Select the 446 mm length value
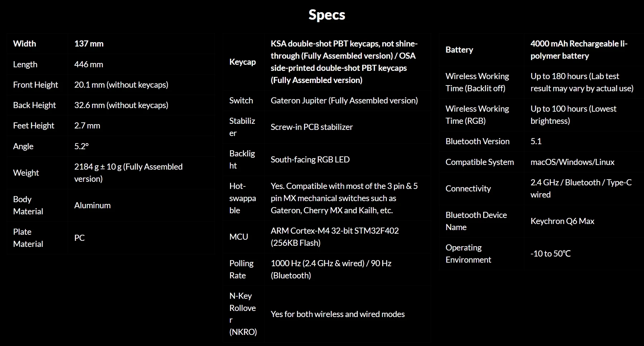The image size is (644, 346). (x=88, y=64)
